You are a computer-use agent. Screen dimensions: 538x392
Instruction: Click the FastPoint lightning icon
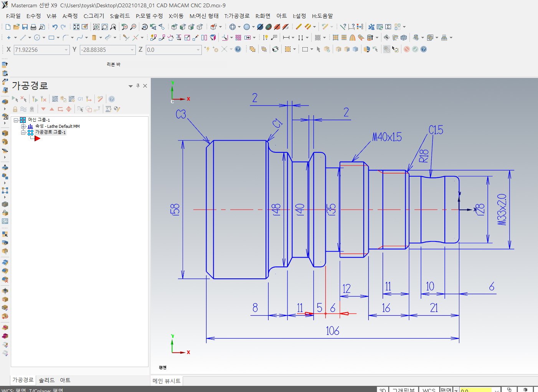207,49
